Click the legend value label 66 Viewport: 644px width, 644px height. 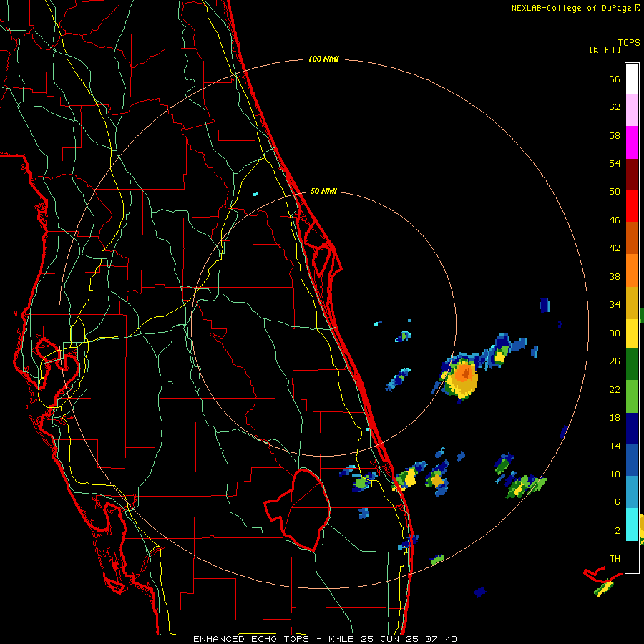pos(615,79)
